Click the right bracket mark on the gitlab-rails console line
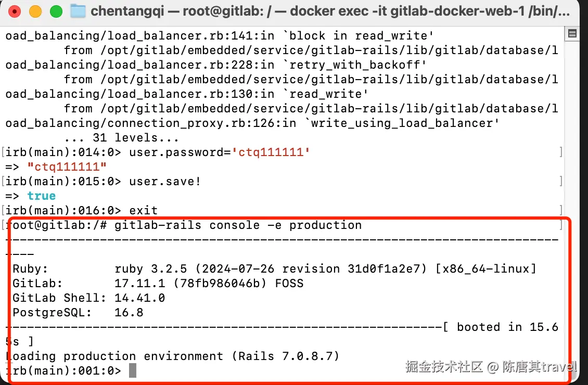The image size is (588, 385). [x=561, y=225]
